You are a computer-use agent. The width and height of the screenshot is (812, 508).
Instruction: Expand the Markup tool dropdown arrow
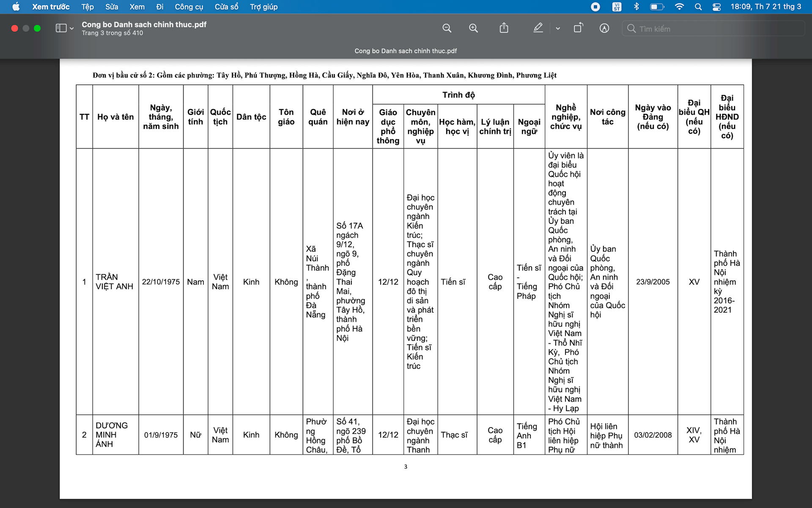(558, 28)
